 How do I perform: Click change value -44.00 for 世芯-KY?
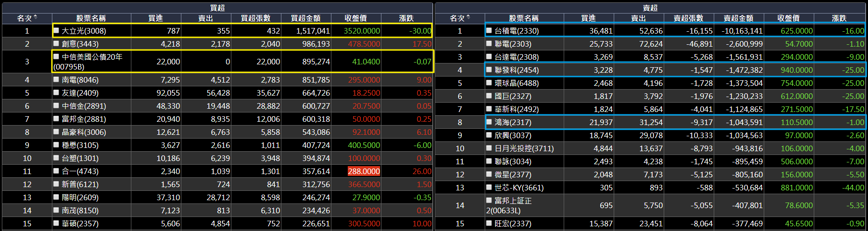coord(854,188)
